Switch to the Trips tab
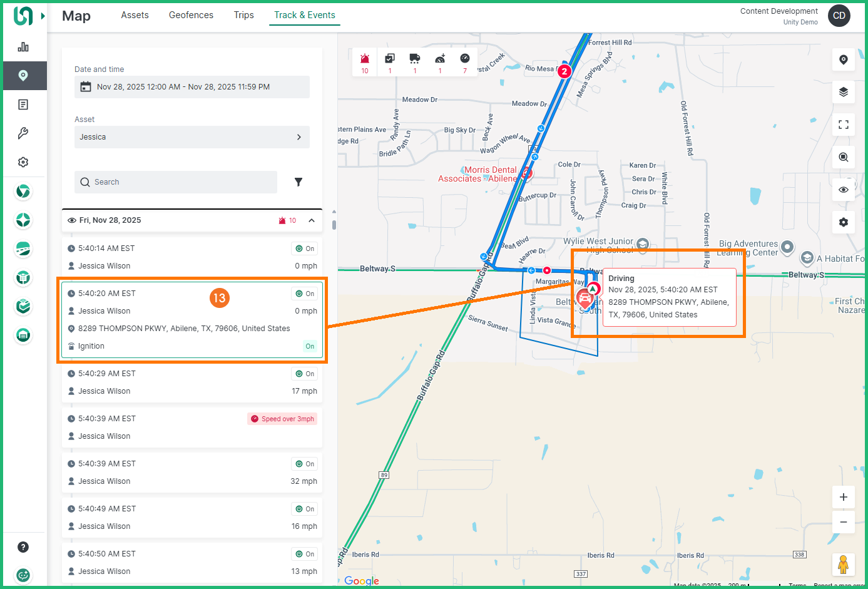868x589 pixels. click(x=243, y=15)
